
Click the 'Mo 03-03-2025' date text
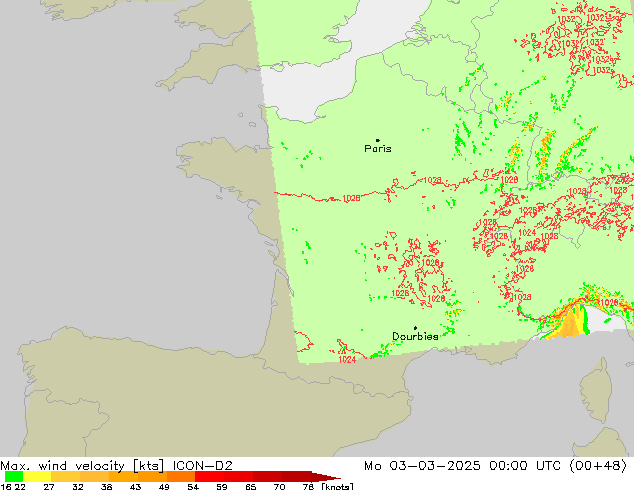pos(422,466)
